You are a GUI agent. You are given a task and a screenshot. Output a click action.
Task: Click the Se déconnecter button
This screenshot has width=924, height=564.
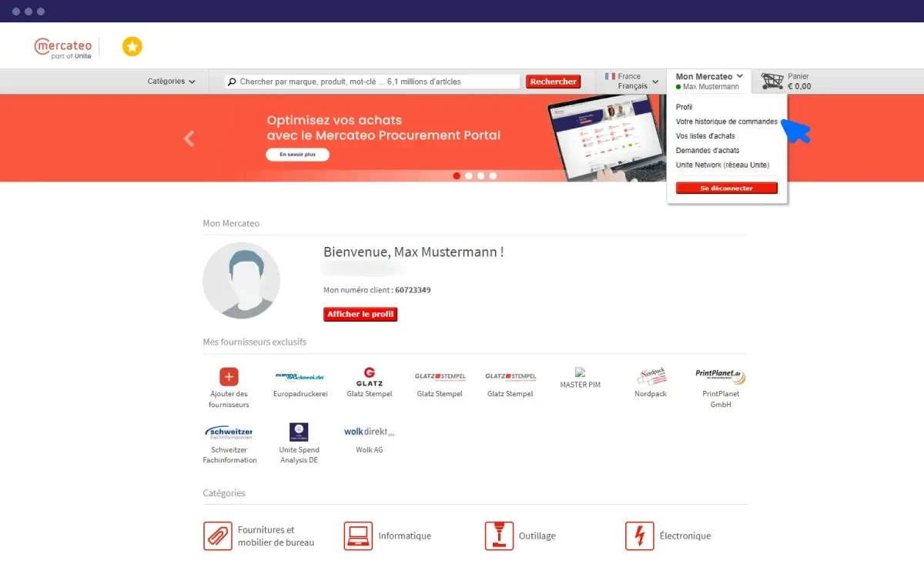click(727, 188)
